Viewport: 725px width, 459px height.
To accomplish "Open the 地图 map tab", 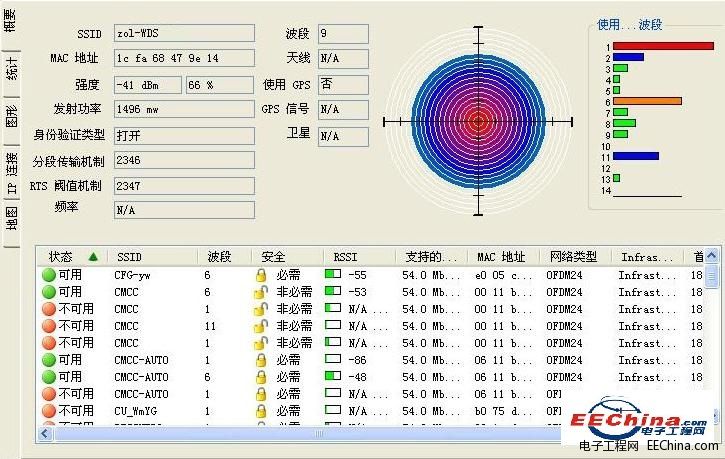I will click(x=11, y=219).
